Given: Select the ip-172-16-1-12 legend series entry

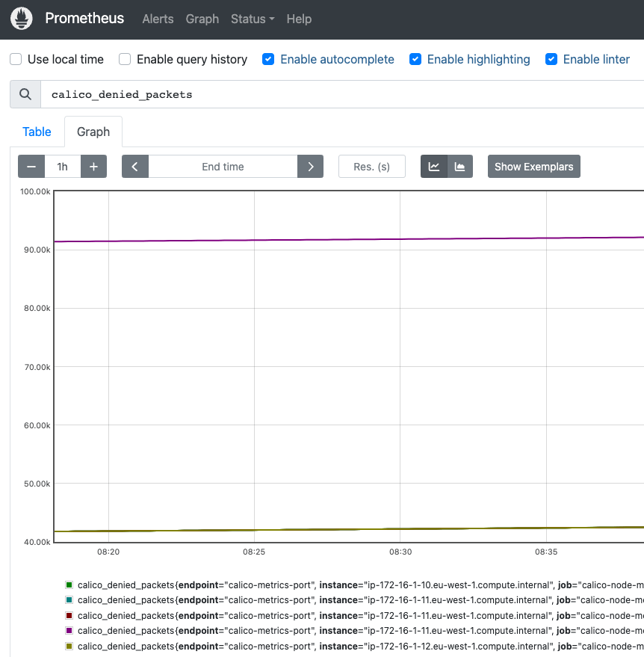Looking at the screenshot, I should click(354, 646).
